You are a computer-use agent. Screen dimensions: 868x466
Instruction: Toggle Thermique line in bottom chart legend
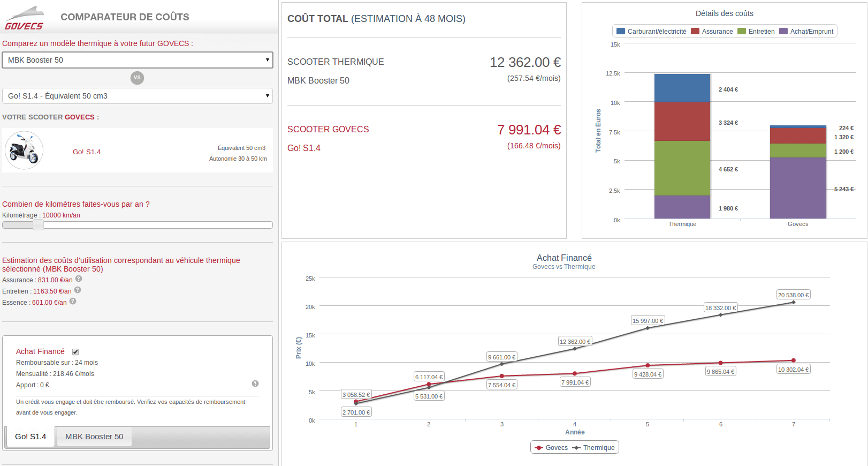click(x=593, y=448)
